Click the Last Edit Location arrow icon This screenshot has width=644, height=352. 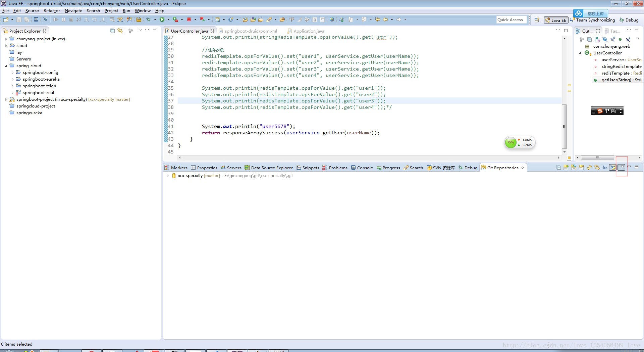tap(377, 19)
